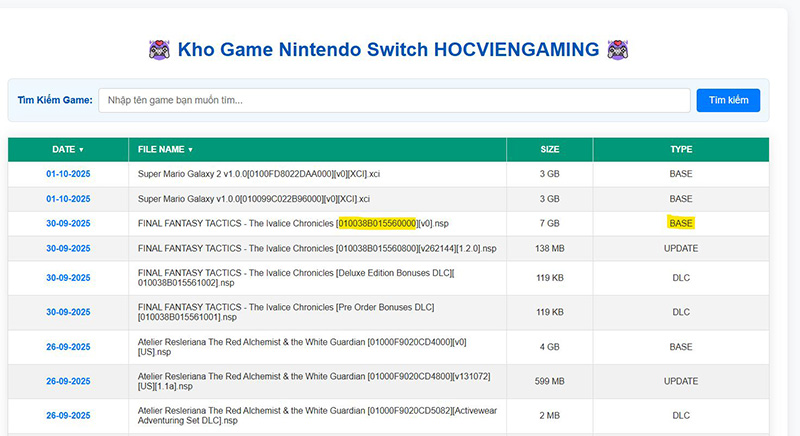Open the date link for the Deluxe Edition Bonuses DLC
800x436 pixels.
point(68,279)
